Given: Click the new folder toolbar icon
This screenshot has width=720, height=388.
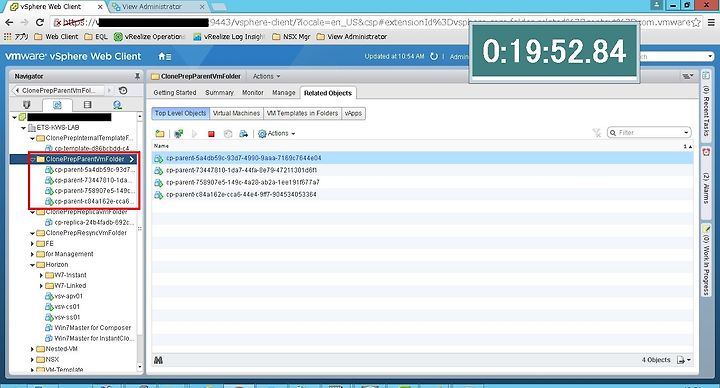Looking at the screenshot, I should (x=160, y=134).
